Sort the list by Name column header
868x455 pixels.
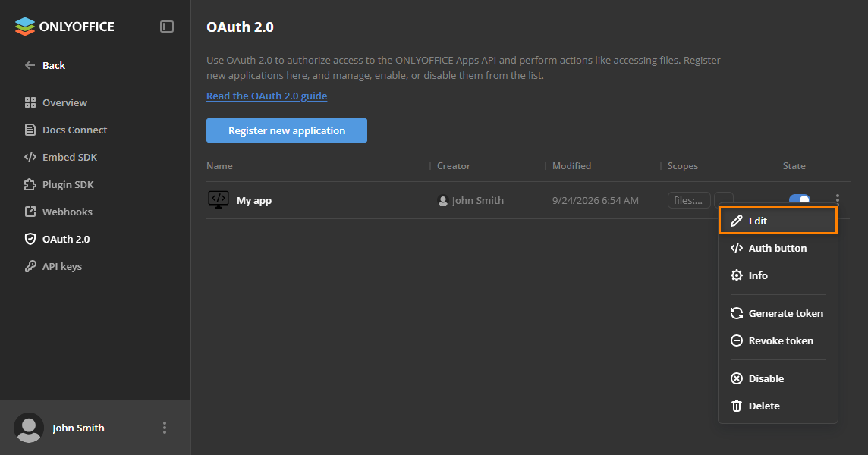[x=219, y=165]
